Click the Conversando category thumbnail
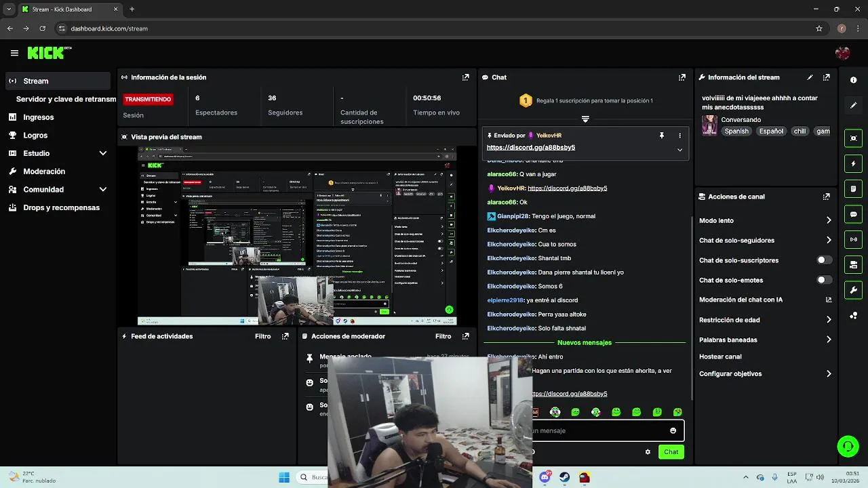Screen dimensions: 868x488 coord(709,125)
